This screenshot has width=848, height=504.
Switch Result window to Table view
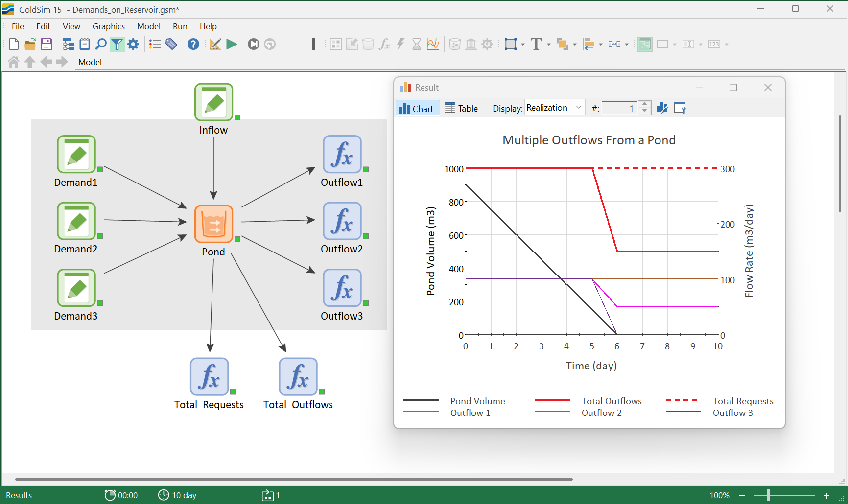(x=461, y=109)
